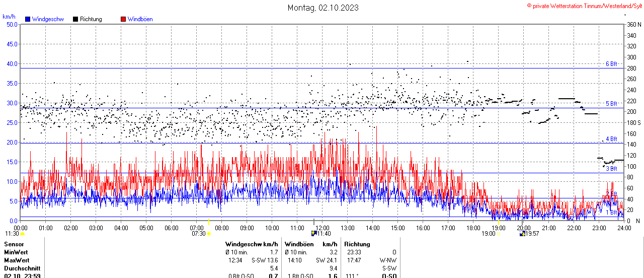Click the MinWert row label
Image resolution: width=644 pixels, height=278 pixels.
pyautogui.click(x=16, y=252)
